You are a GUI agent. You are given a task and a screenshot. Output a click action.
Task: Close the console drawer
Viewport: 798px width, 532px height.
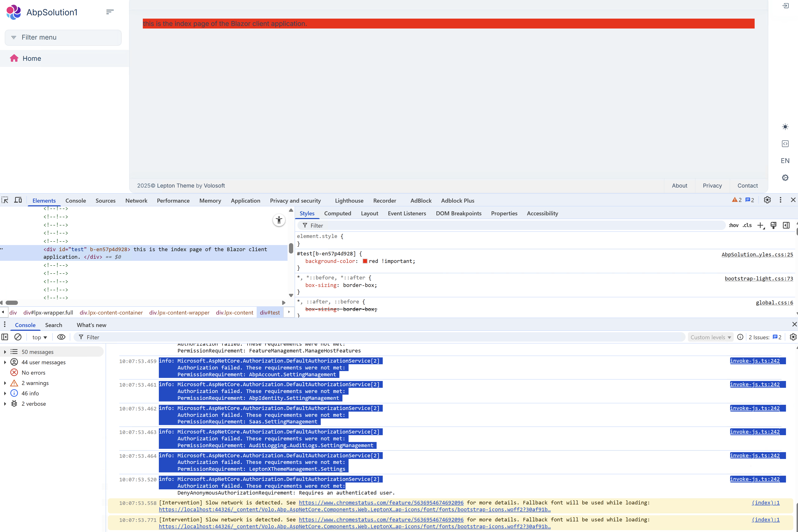pos(794,325)
